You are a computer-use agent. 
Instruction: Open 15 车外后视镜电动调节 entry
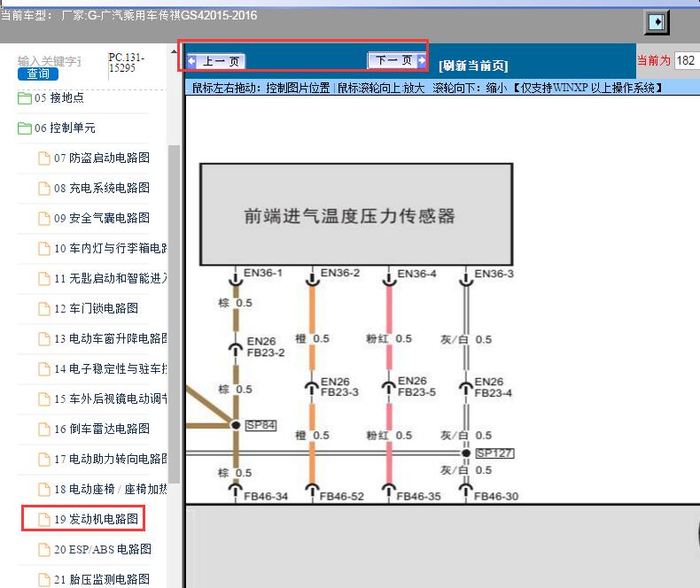[111, 398]
